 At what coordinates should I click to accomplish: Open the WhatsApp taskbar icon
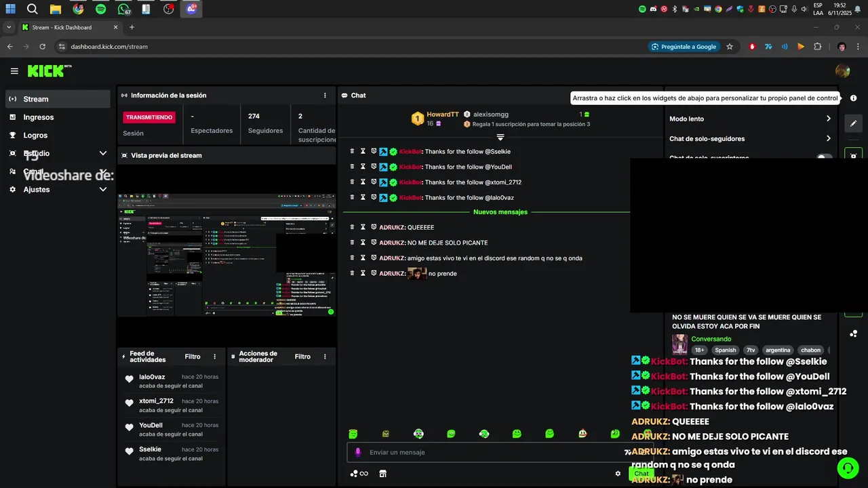tap(123, 9)
